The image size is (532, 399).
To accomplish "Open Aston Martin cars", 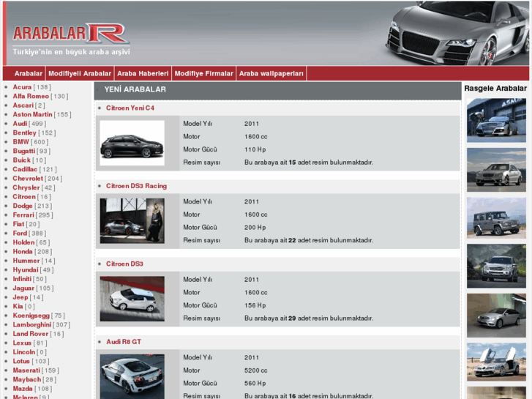I will tap(33, 115).
